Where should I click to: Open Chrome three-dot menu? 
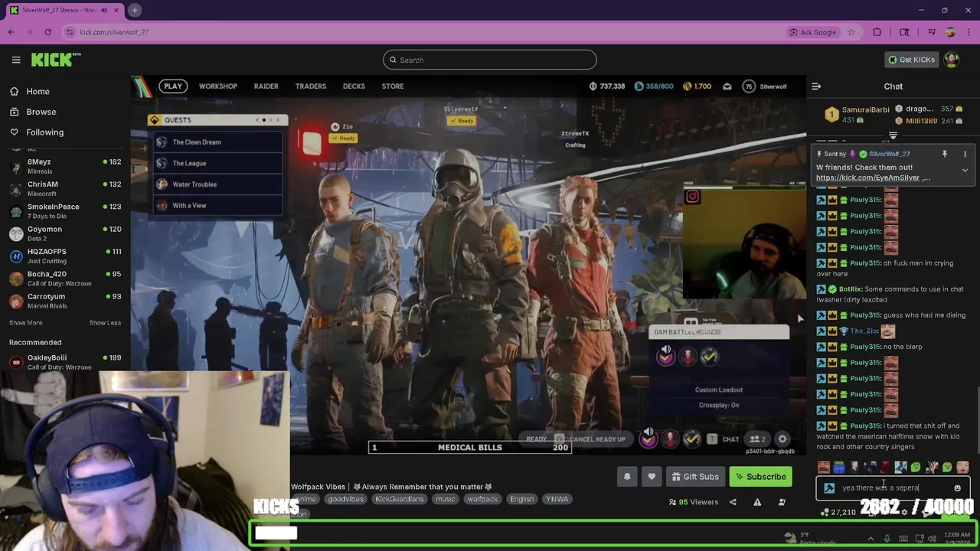pyautogui.click(x=969, y=32)
